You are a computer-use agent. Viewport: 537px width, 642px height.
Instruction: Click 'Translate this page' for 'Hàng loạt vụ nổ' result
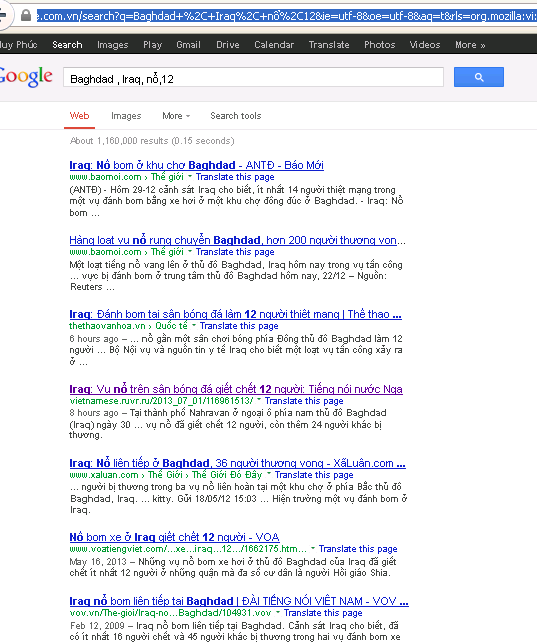click(235, 252)
